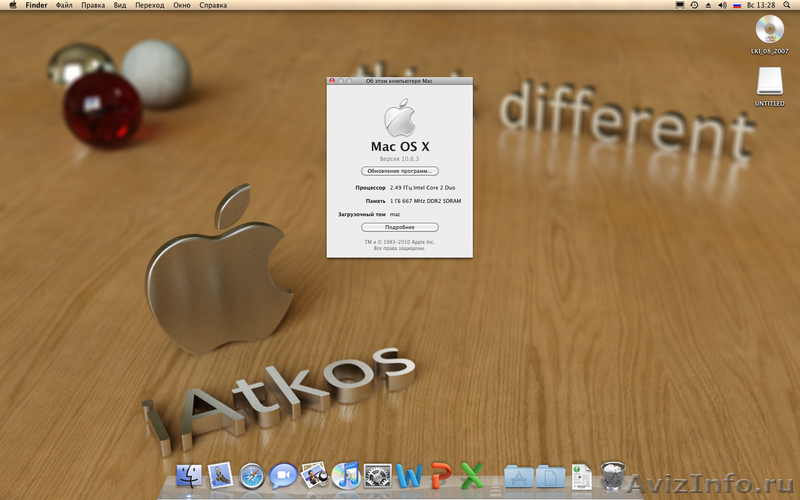Image resolution: width=800 pixels, height=500 pixels.
Task: Click the Версия 10.6.3 text
Action: point(399,159)
